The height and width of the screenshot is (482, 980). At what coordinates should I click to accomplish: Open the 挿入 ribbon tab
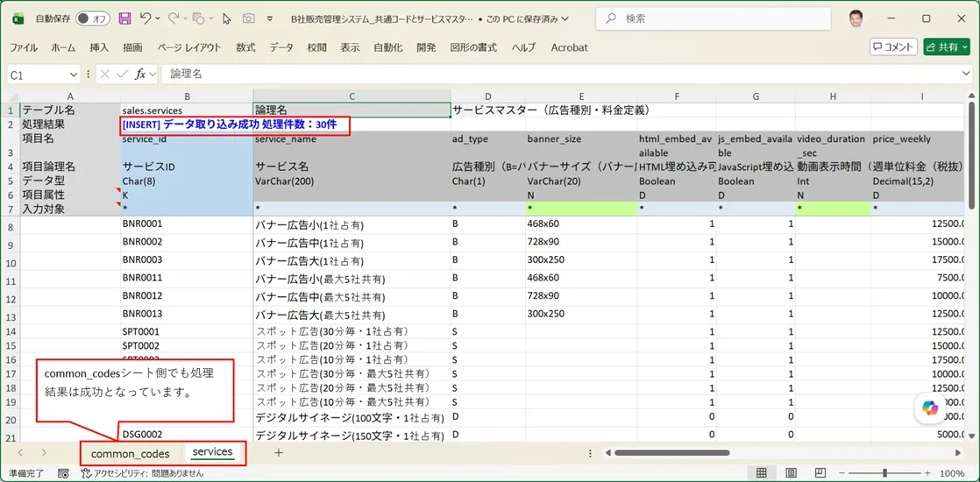pyautogui.click(x=99, y=47)
